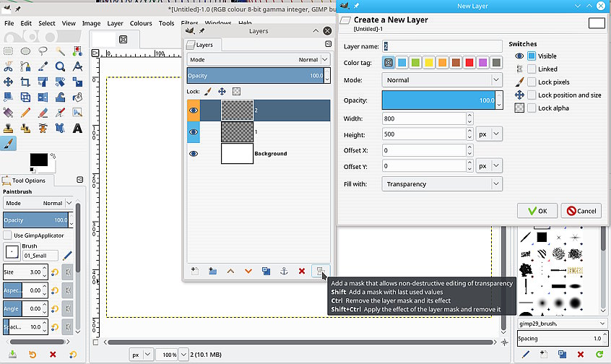The height and width of the screenshot is (364, 611).
Task: Select the Zoom magnifier tool
Action: [x=60, y=66]
